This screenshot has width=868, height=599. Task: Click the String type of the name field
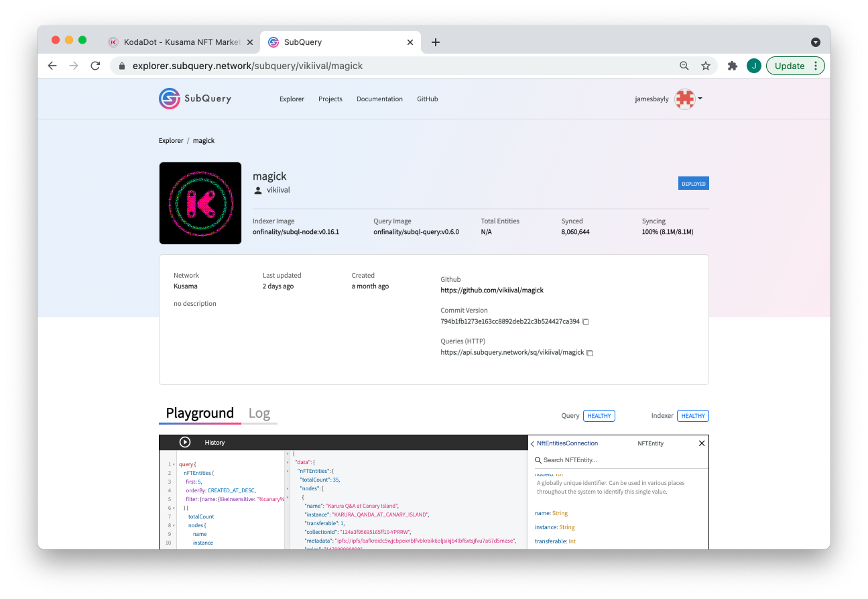(x=560, y=513)
